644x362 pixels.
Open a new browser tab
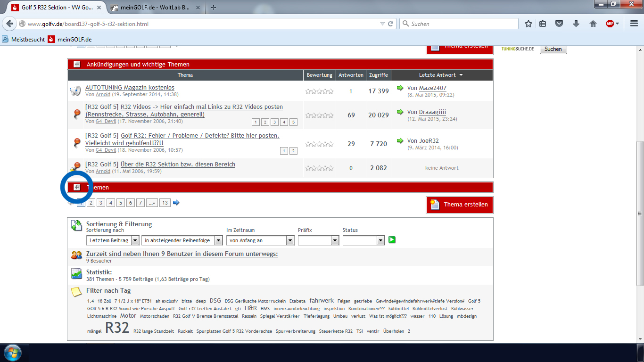[214, 8]
